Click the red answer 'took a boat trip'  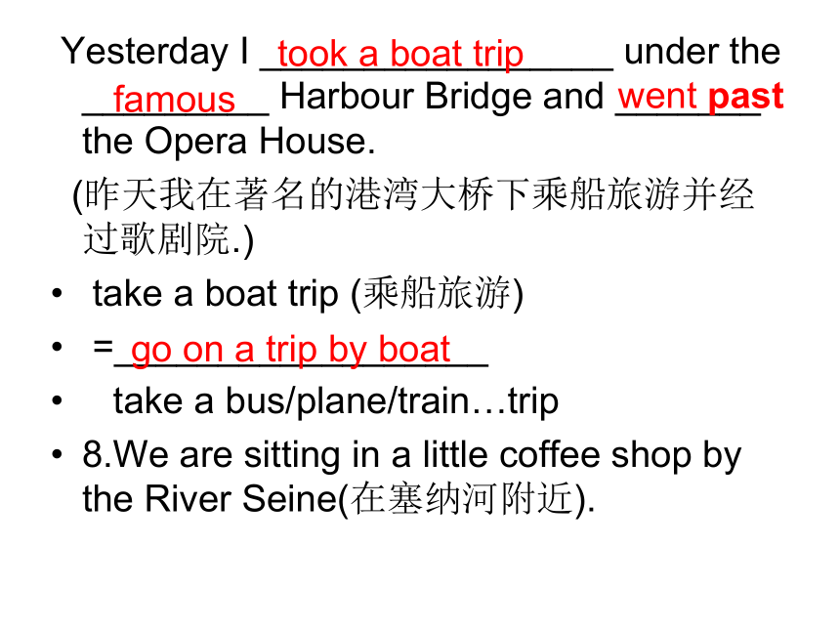(400, 54)
